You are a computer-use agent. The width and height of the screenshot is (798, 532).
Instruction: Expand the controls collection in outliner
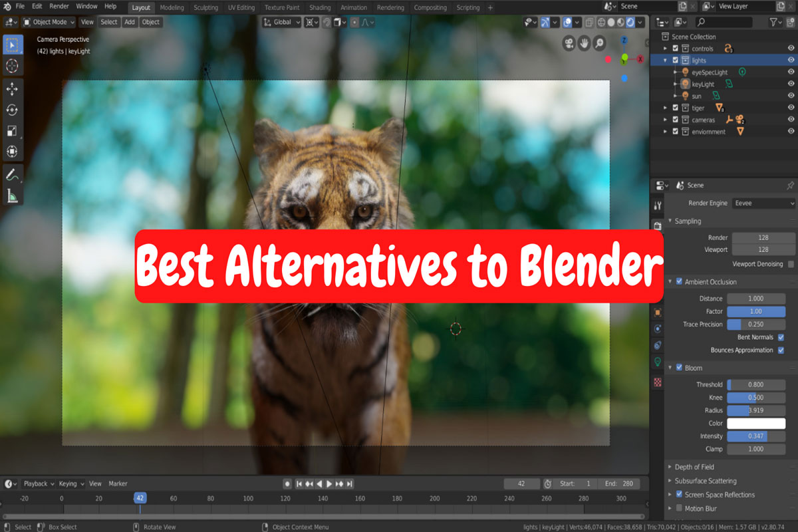tap(665, 49)
